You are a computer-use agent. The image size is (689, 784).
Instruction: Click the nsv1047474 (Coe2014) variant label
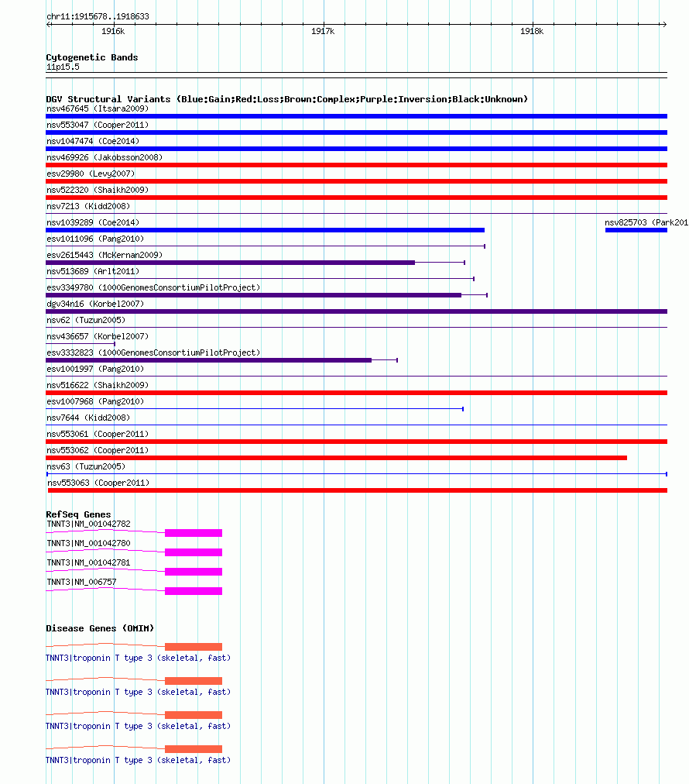click(93, 141)
